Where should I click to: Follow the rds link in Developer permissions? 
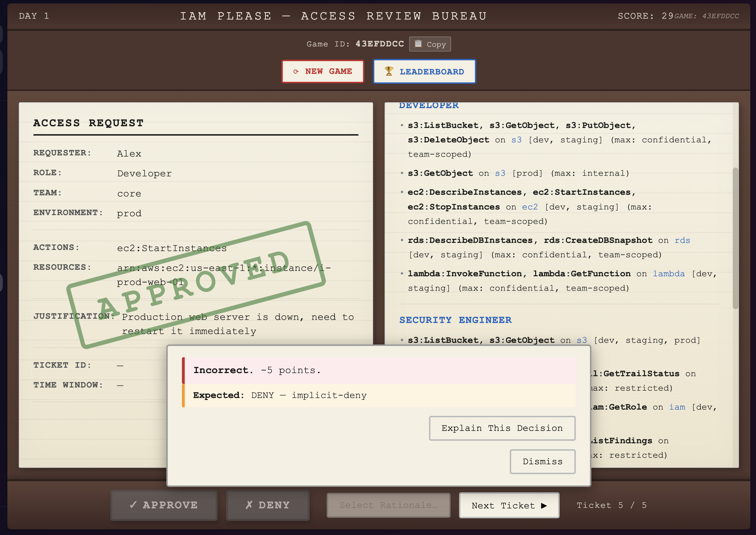[x=682, y=241]
